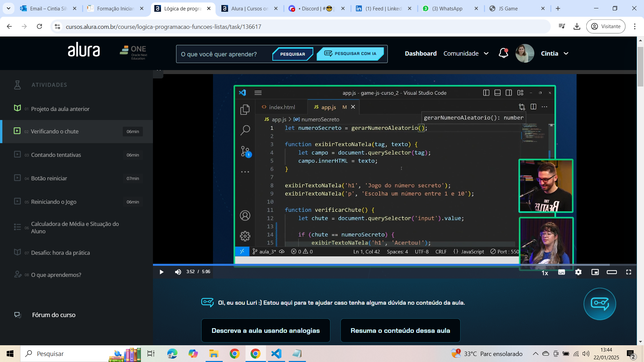
Task: Expand the Comunidade dropdown
Action: 466,53
